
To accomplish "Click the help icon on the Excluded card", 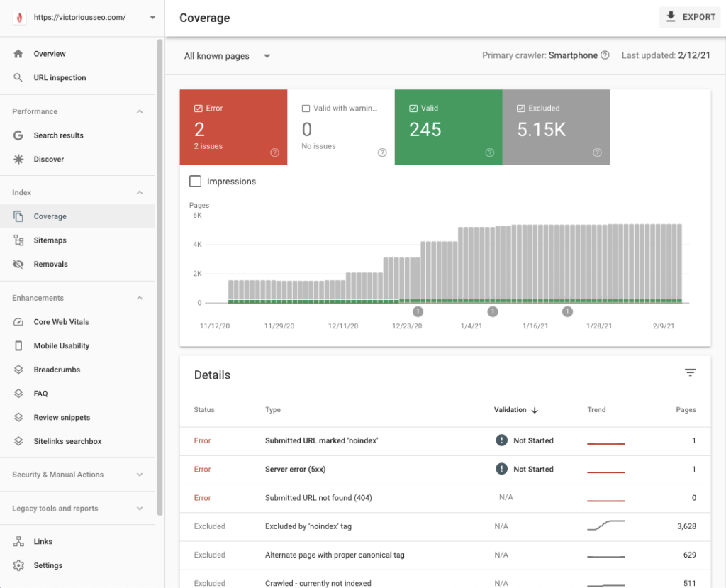I will pyautogui.click(x=597, y=152).
